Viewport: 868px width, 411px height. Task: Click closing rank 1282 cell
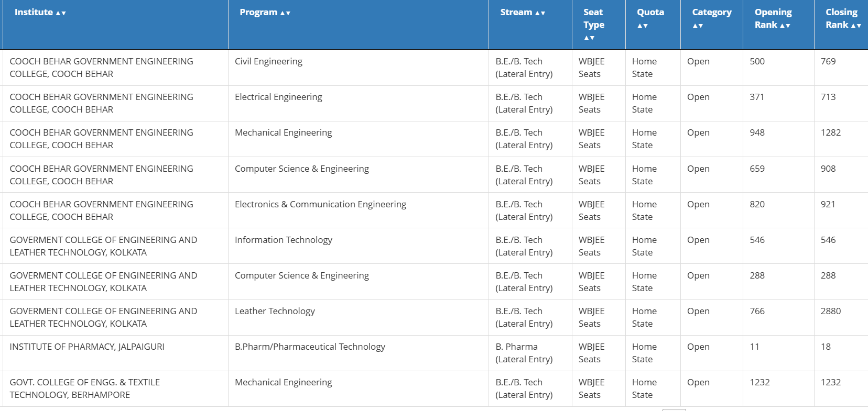[x=841, y=139]
